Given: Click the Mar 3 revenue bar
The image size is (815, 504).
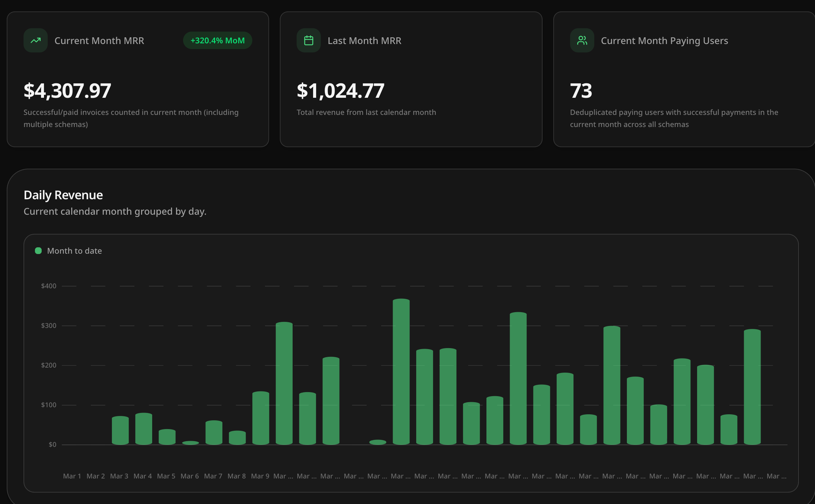Looking at the screenshot, I should click(120, 430).
